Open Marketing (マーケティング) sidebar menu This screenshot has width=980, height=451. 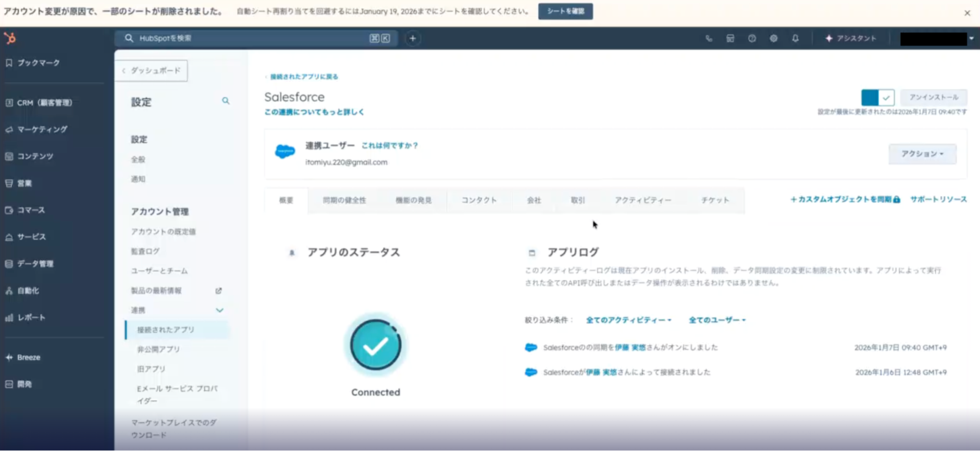[36, 129]
